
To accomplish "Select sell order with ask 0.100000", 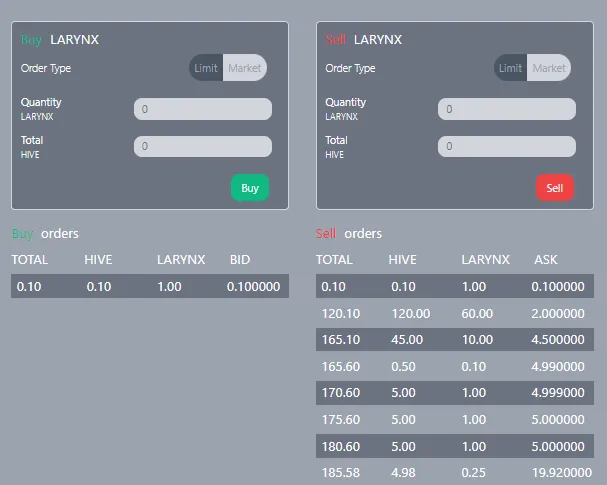I will click(455, 286).
